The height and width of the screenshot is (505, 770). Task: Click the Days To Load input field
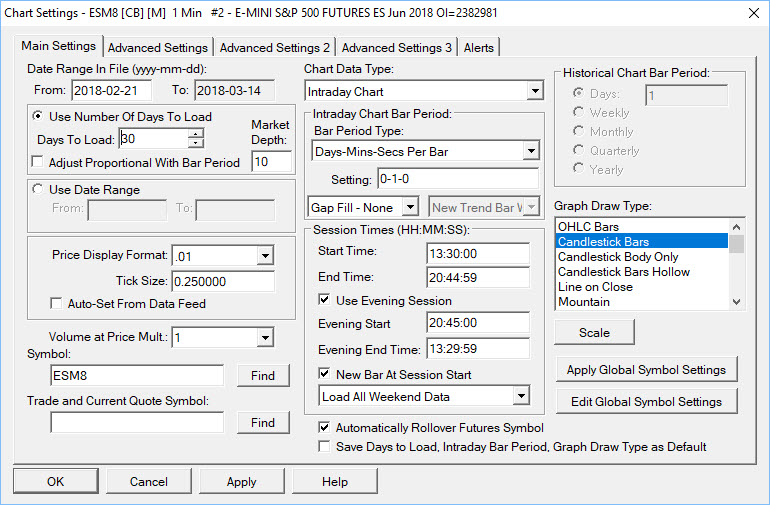click(154, 139)
